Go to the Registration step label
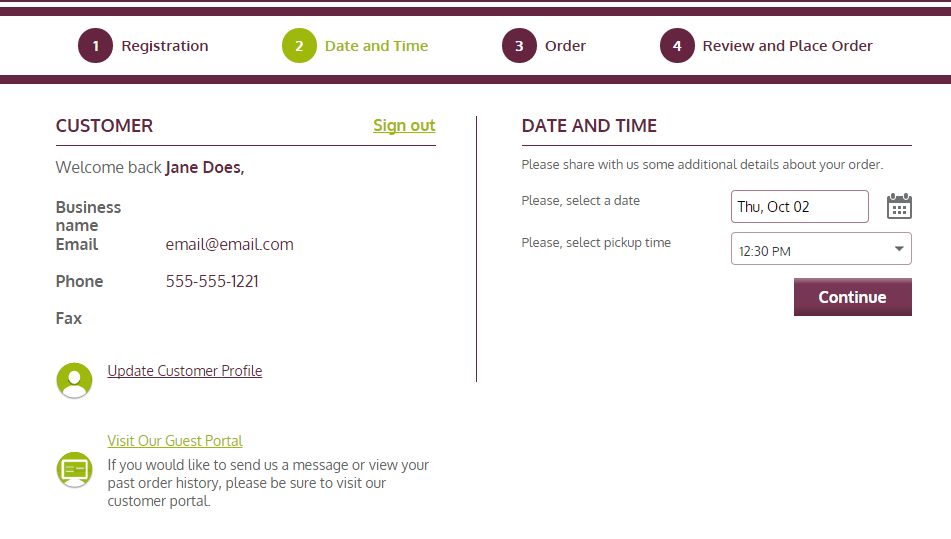The width and height of the screenshot is (951, 539). click(164, 46)
